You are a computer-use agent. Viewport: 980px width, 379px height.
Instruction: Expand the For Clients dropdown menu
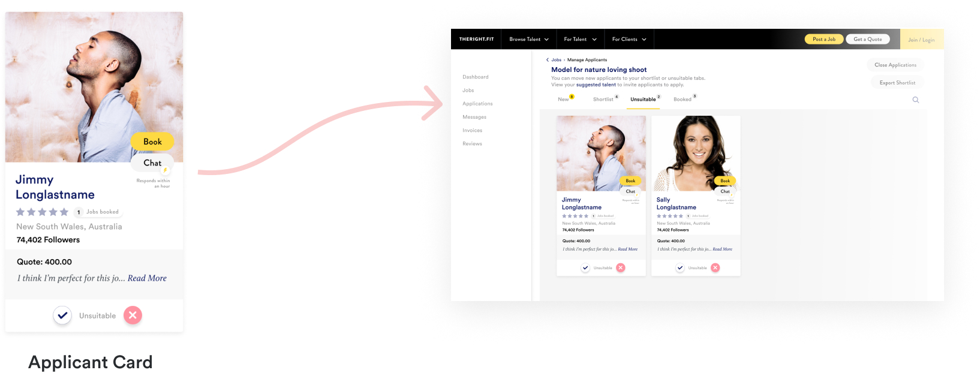[x=629, y=39]
